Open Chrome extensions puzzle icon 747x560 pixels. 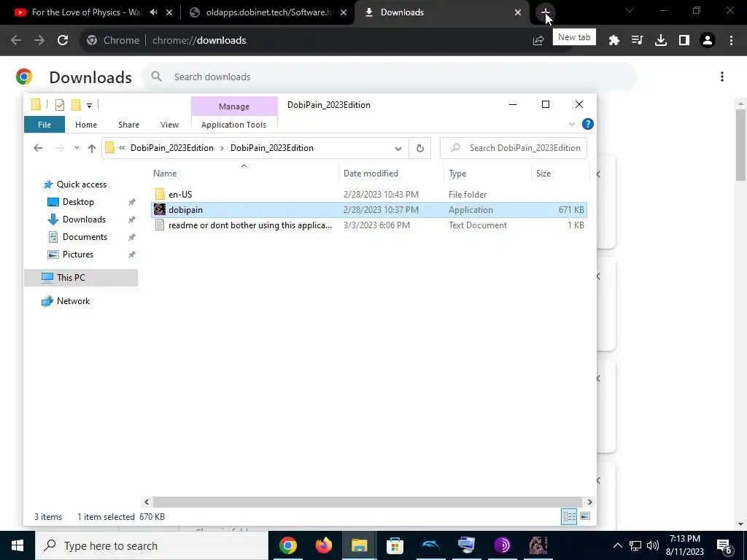pos(614,41)
